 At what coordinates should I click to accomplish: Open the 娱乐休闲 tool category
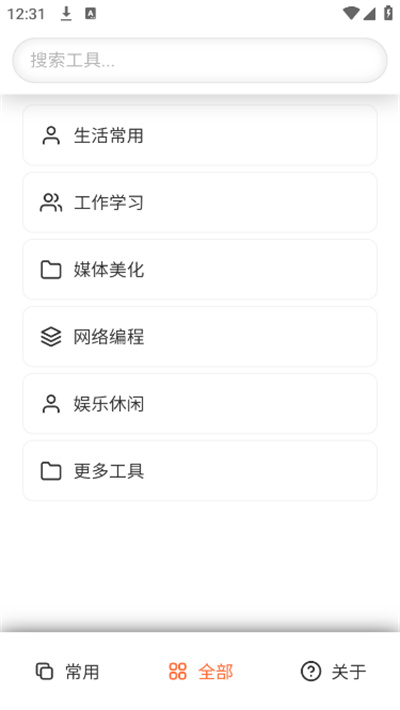[x=200, y=403]
